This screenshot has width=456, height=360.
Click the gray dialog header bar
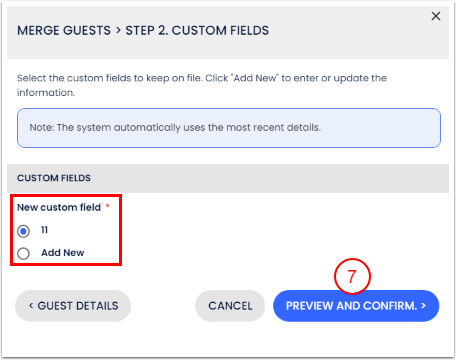tap(228, 33)
